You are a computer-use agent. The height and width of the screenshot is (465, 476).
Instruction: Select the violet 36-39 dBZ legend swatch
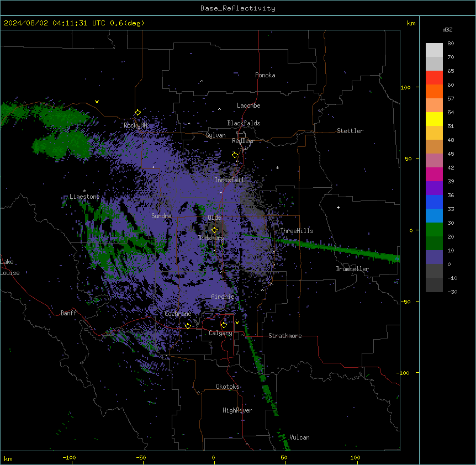434,188
